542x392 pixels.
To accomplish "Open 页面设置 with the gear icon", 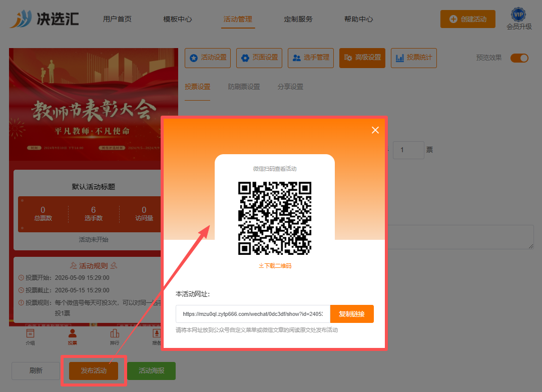I will tap(259, 58).
